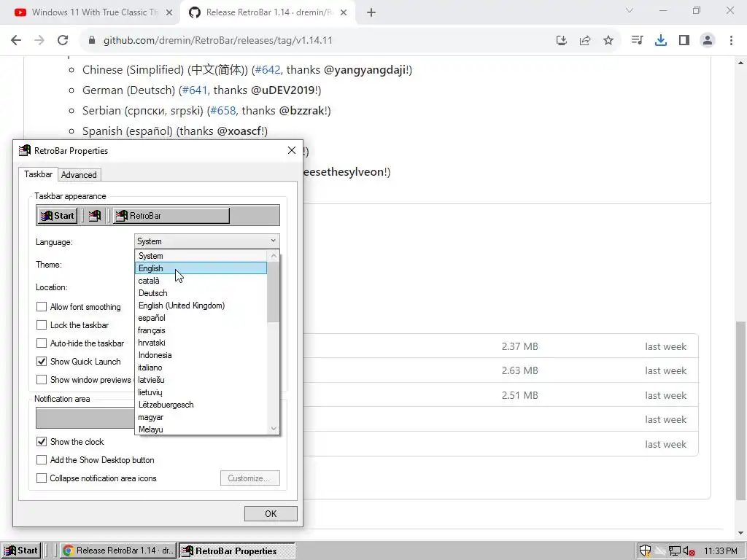Choose System from the language list
Image resolution: width=747 pixels, height=560 pixels.
pos(201,256)
